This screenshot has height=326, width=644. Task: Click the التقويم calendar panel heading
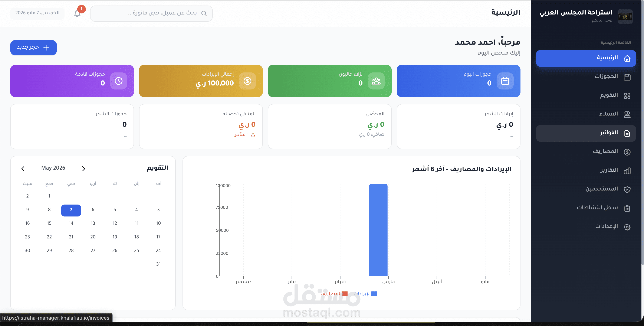point(158,168)
